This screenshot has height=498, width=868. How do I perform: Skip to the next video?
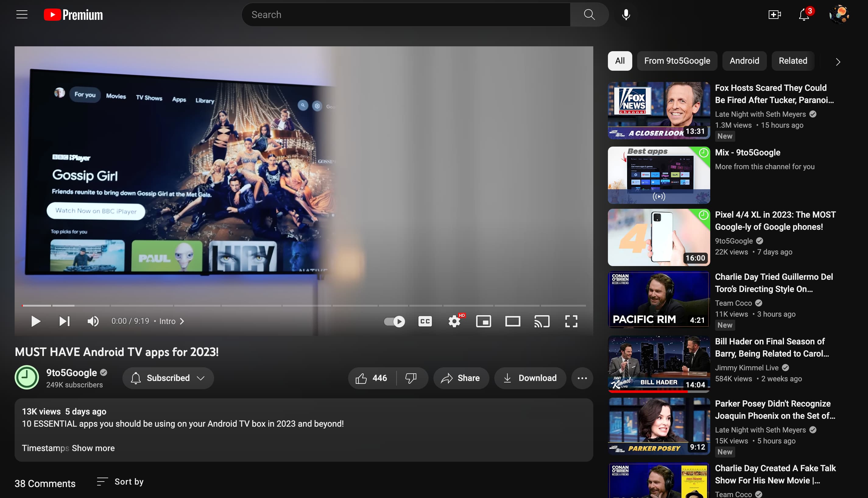[64, 321]
